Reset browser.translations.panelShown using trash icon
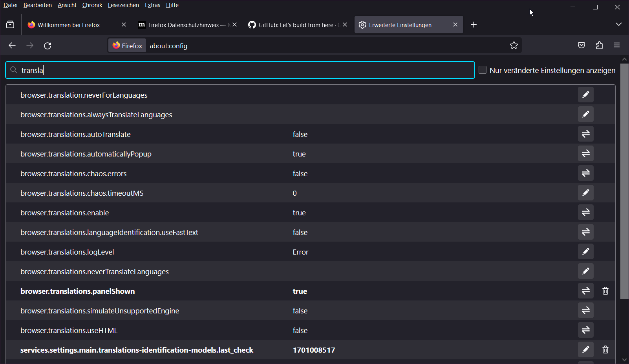 [605, 291]
